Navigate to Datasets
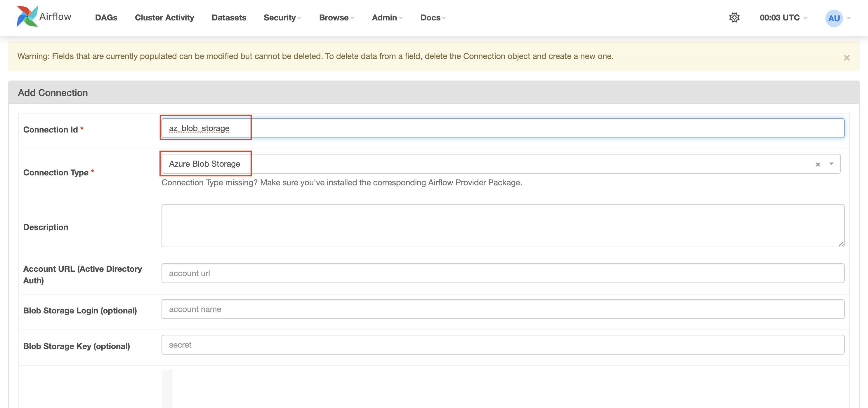The width and height of the screenshot is (868, 408). pyautogui.click(x=229, y=18)
